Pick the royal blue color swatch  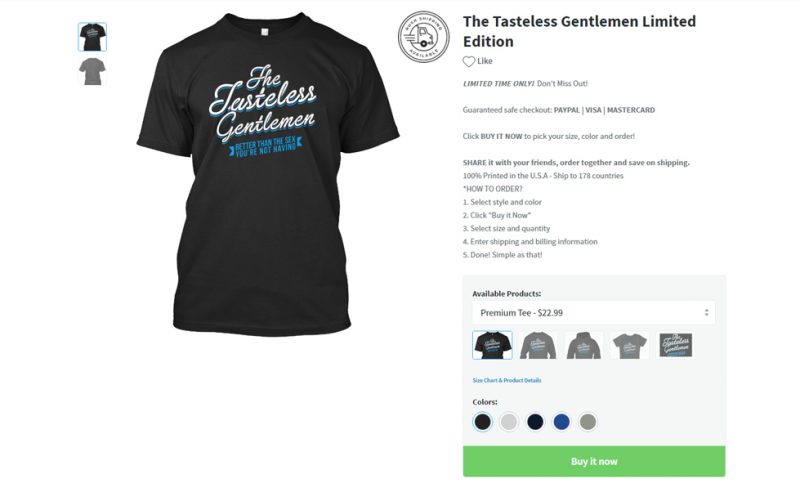click(561, 422)
